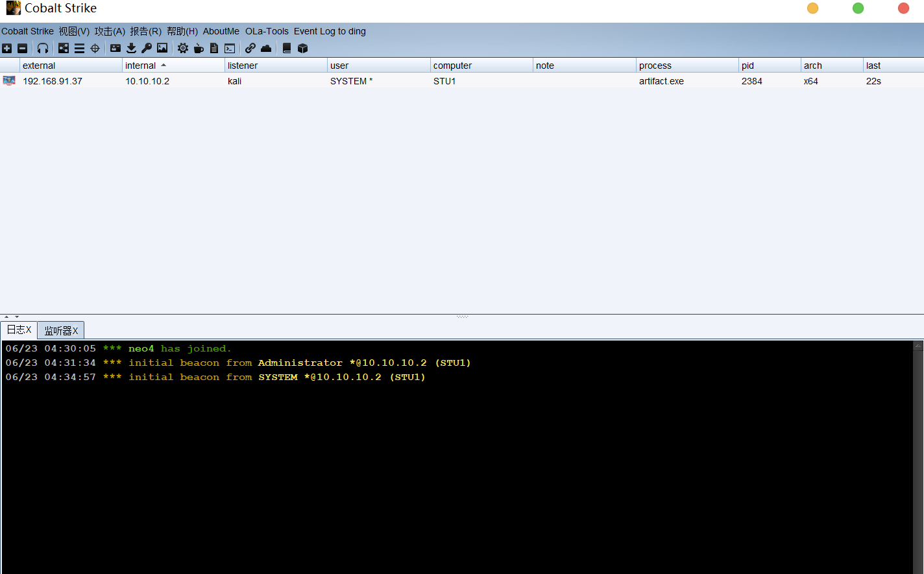The image size is (924, 574).
Task: Click the disconnect from team server minus icon
Action: point(23,48)
